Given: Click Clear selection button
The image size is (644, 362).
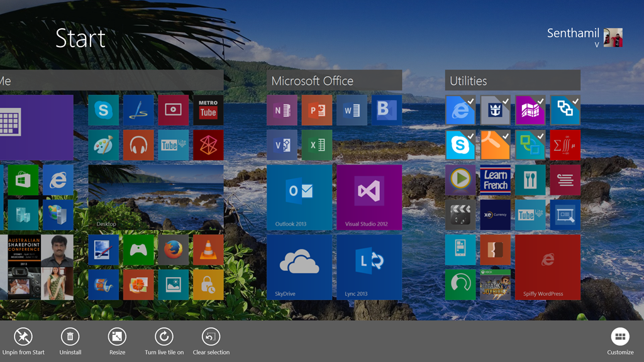Looking at the screenshot, I should [x=211, y=341].
